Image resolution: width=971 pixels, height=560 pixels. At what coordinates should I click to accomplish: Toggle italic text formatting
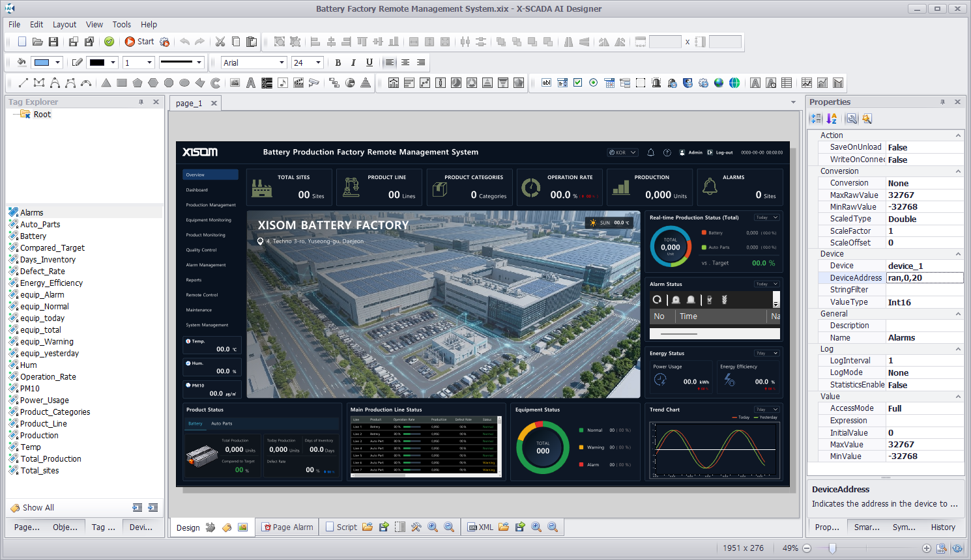pos(353,63)
